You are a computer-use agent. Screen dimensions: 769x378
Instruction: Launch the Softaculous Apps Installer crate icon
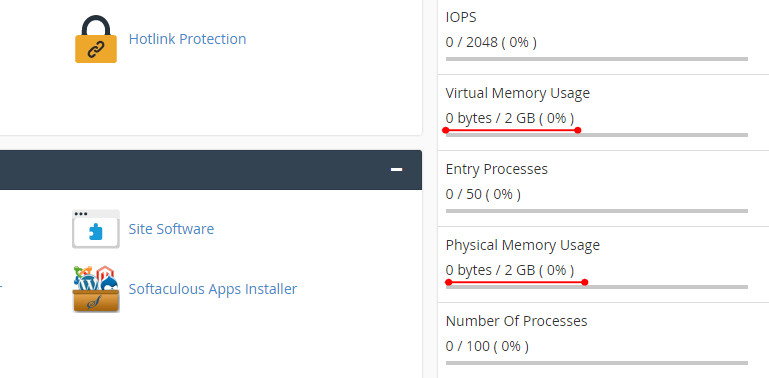96,289
